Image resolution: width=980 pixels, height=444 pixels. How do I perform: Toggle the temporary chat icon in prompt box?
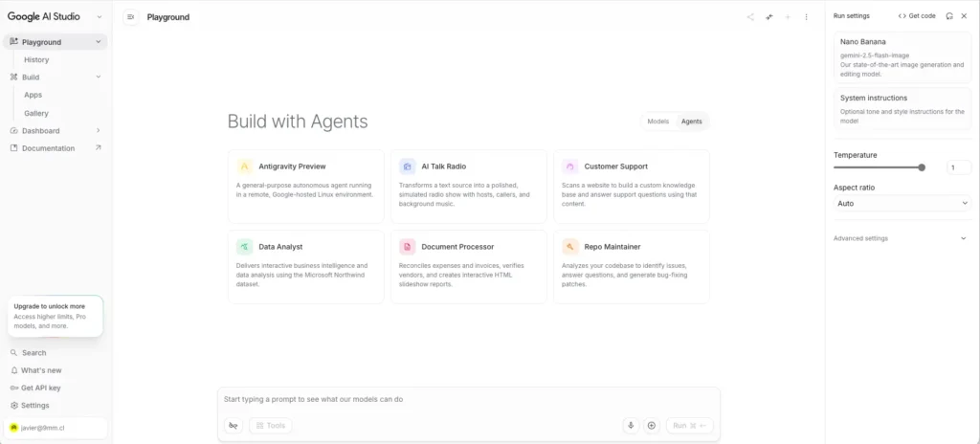coord(234,425)
